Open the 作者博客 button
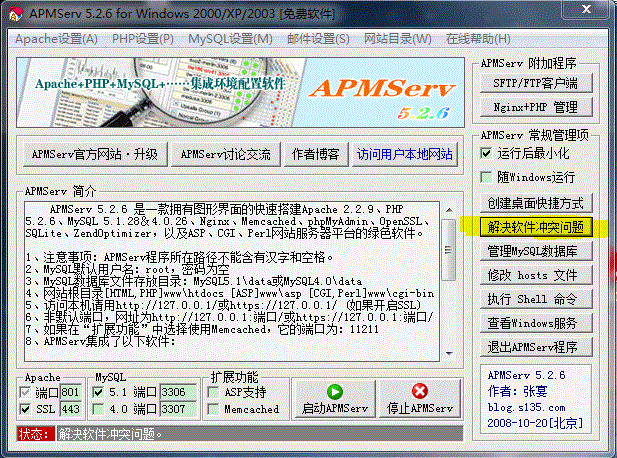 click(x=316, y=154)
